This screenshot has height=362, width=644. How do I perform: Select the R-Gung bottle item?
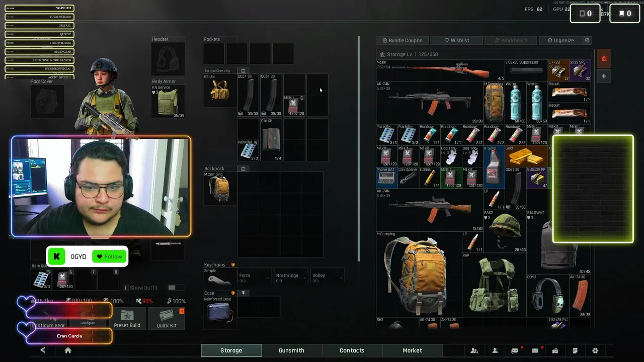[494, 167]
